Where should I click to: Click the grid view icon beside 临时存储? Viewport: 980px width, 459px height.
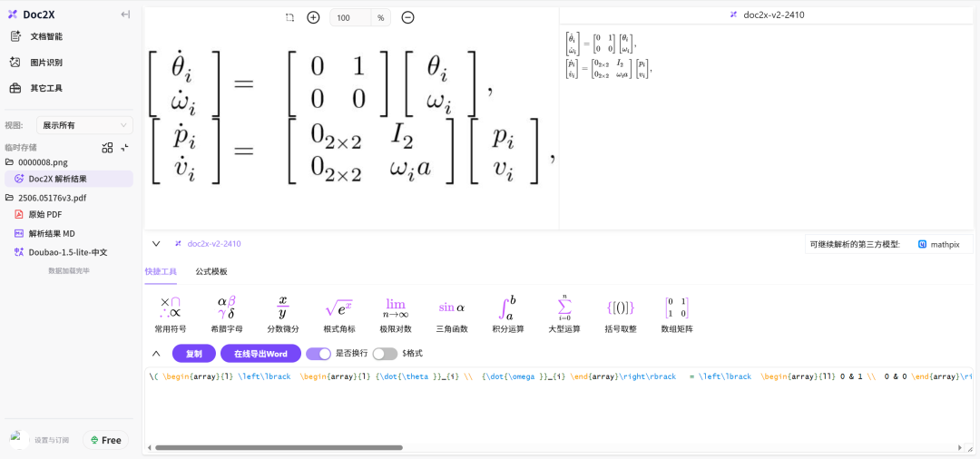pyautogui.click(x=107, y=147)
